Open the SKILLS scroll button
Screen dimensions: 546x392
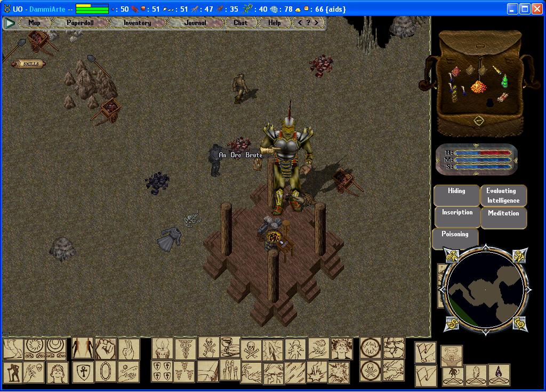tap(29, 64)
